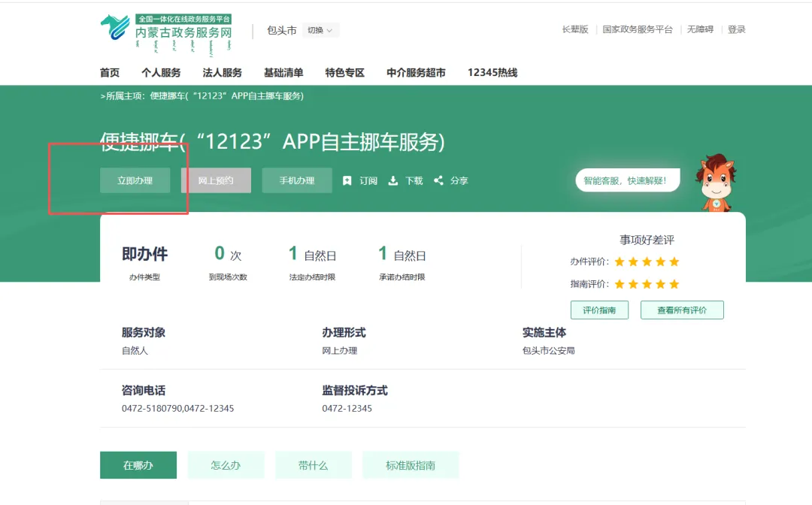Viewport: 812px width, 505px height.
Task: Click the 手机办理 button
Action: click(297, 180)
